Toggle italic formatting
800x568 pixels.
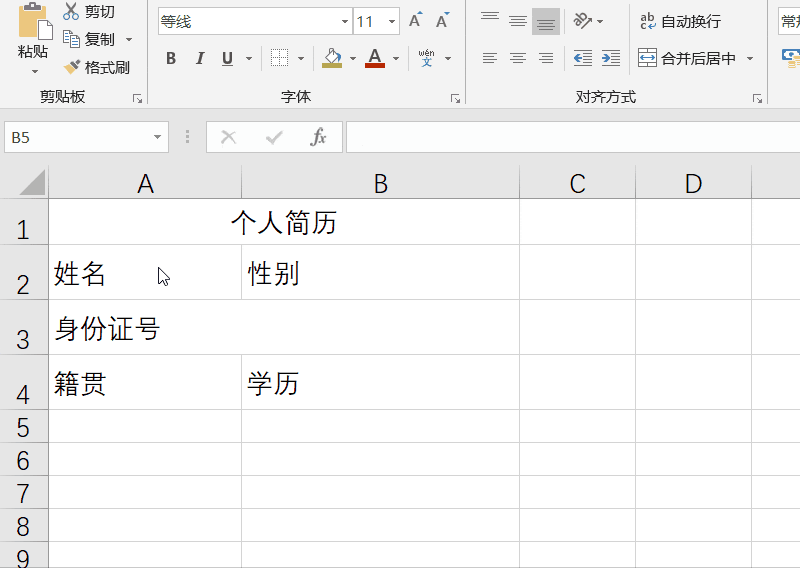point(200,59)
